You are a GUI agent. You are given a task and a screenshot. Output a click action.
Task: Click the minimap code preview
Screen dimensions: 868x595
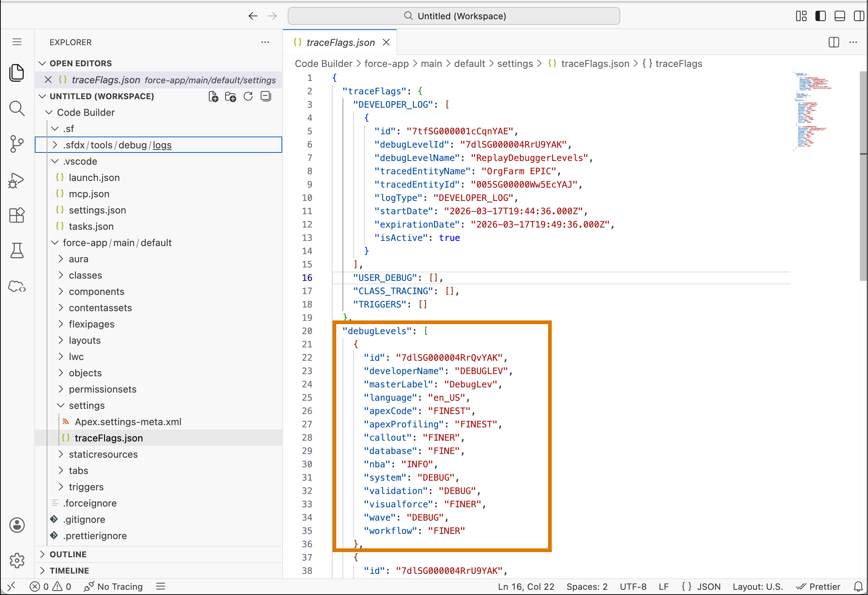tap(813, 111)
